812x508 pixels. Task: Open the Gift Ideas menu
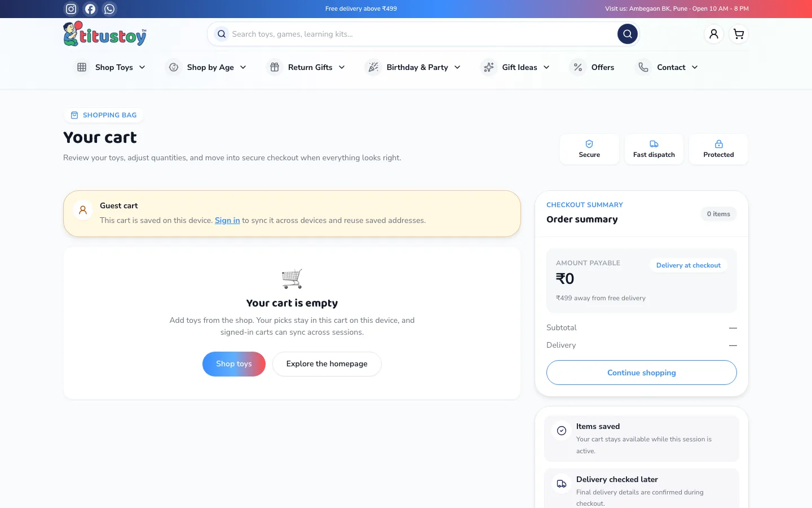pos(516,67)
